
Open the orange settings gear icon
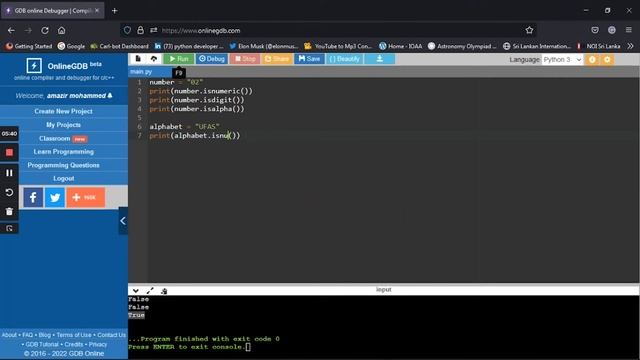(x=607, y=60)
